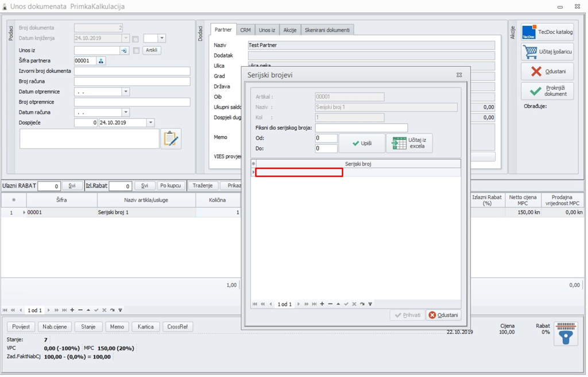The height and width of the screenshot is (377, 588).
Task: Open the memo notepad edit icon
Action: pyautogui.click(x=171, y=139)
